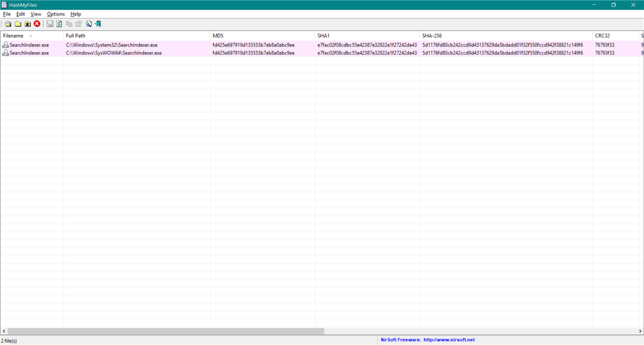Click SHA-256 hash in the System32 row

click(502, 45)
